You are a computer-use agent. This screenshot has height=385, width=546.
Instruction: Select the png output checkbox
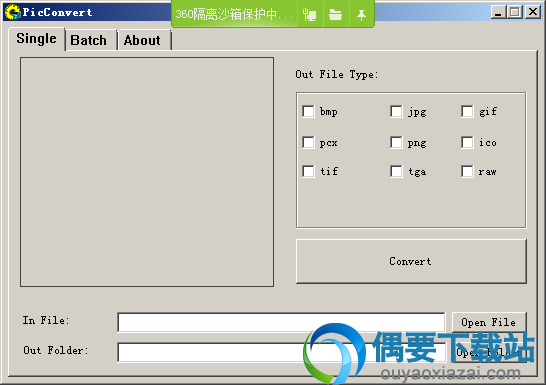click(x=396, y=142)
